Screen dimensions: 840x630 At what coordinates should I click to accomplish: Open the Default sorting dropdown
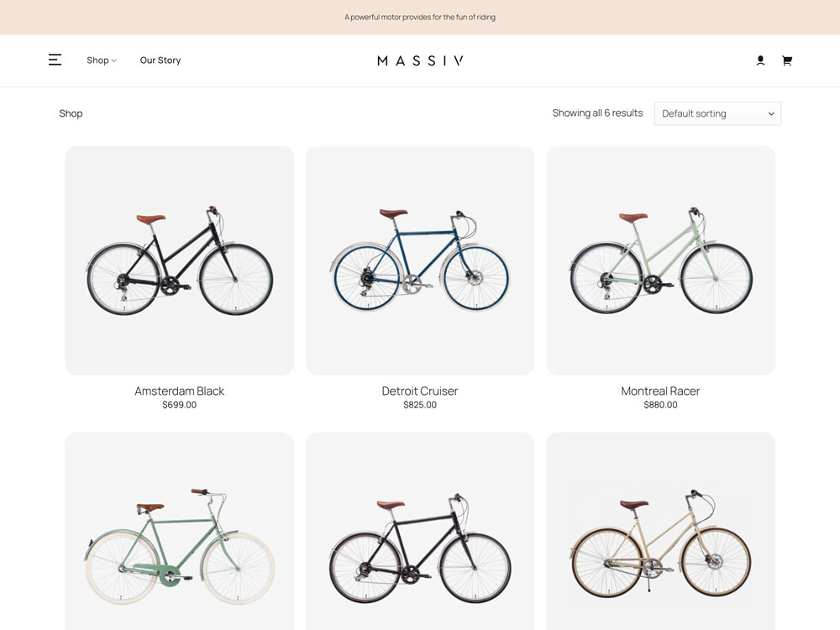[x=717, y=113]
